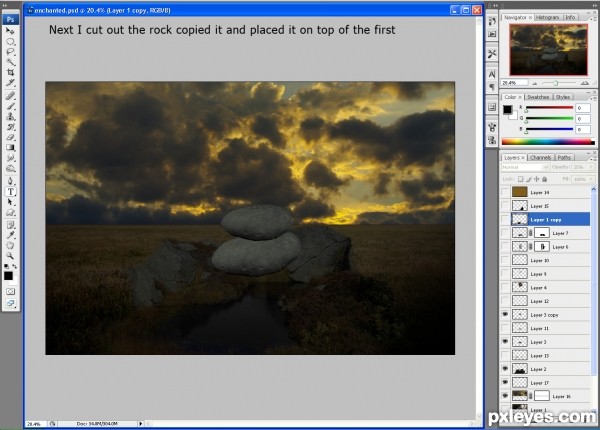Screen dimensions: 600x430
Task: Open the layer Fill slider arrow
Action: point(592,179)
